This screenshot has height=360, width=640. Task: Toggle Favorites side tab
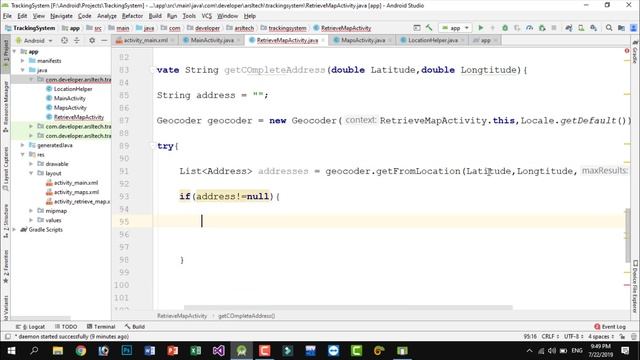(x=6, y=267)
